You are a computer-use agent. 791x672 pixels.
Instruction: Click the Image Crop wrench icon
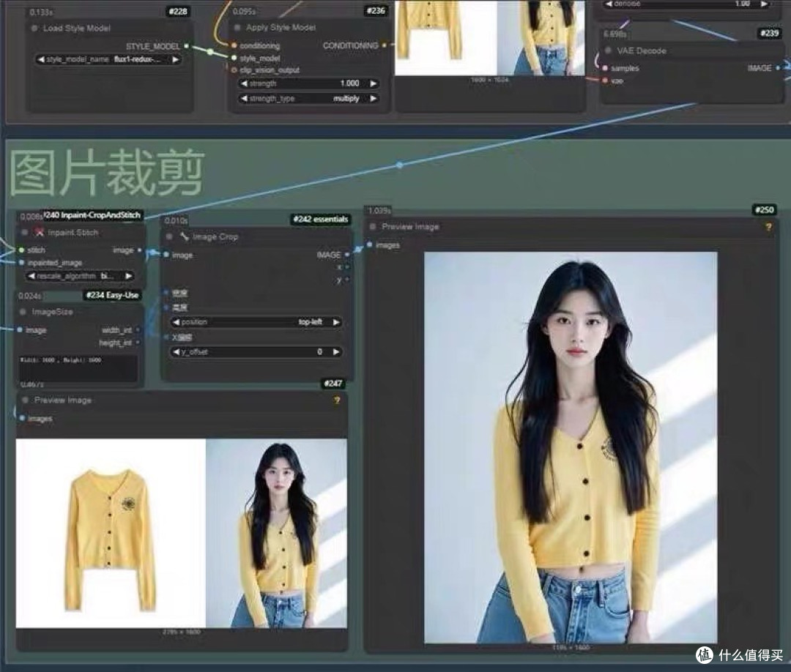[184, 236]
